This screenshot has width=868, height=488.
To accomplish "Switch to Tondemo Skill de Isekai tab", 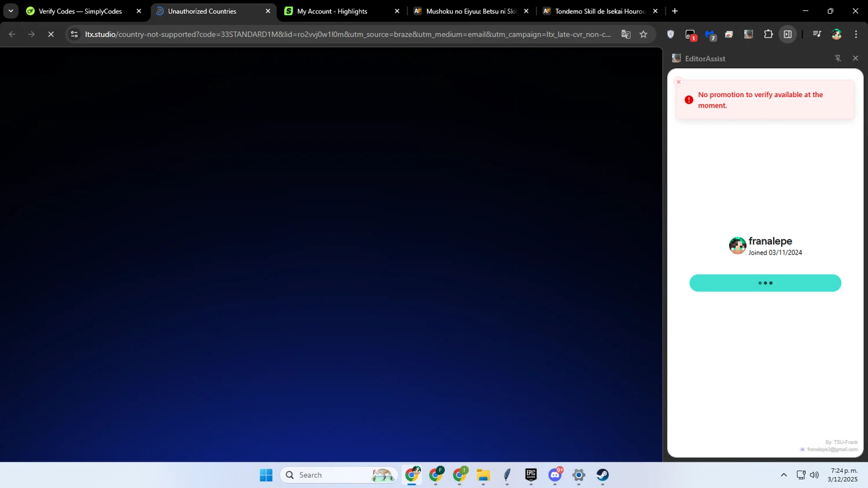I will [x=599, y=11].
